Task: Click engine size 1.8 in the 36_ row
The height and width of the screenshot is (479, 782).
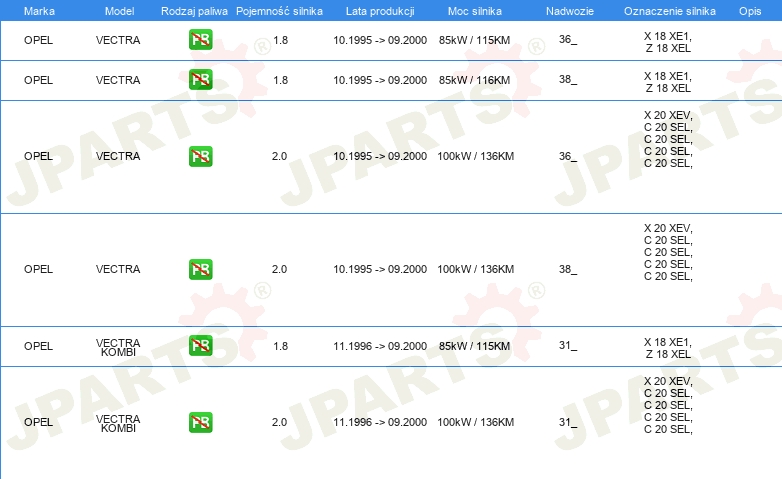Action: [280, 40]
